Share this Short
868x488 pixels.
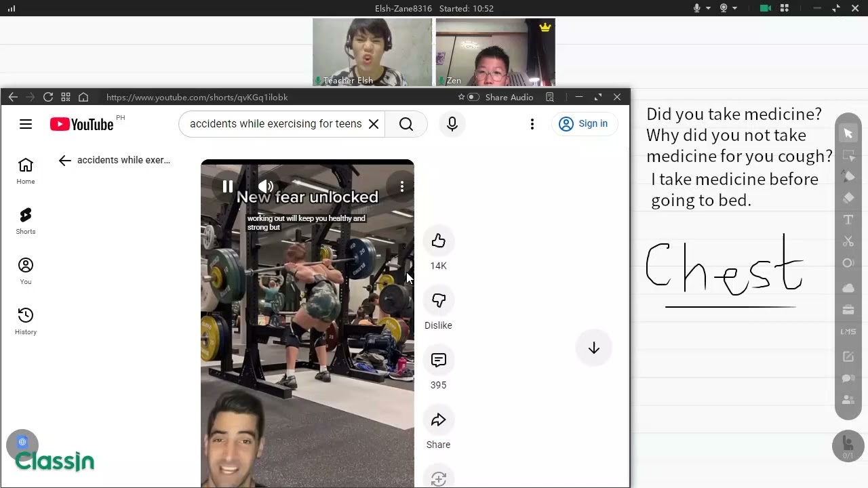tap(439, 420)
